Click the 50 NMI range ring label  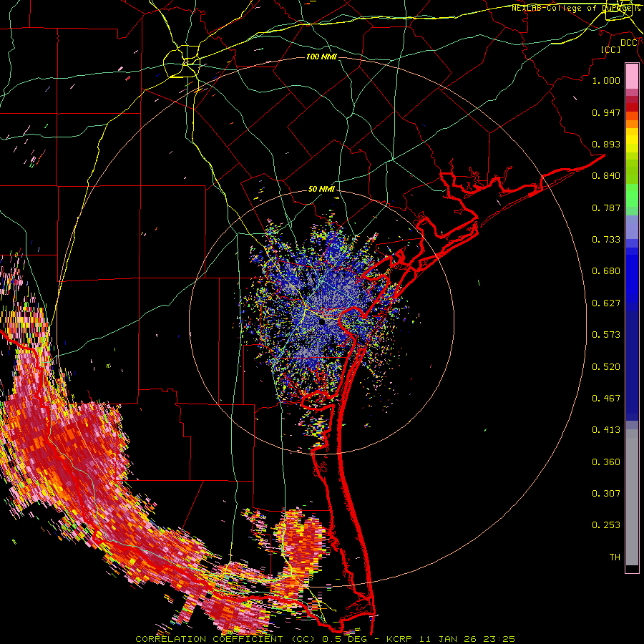(321, 189)
